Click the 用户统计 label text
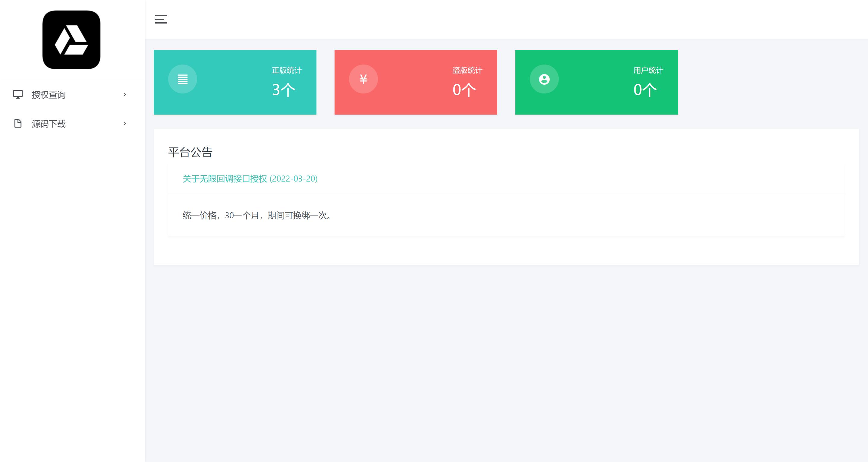The height and width of the screenshot is (462, 868). click(648, 70)
